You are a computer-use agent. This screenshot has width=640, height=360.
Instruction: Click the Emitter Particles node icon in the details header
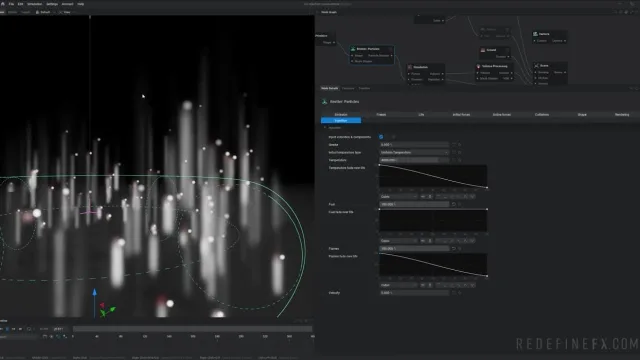pyautogui.click(x=324, y=102)
